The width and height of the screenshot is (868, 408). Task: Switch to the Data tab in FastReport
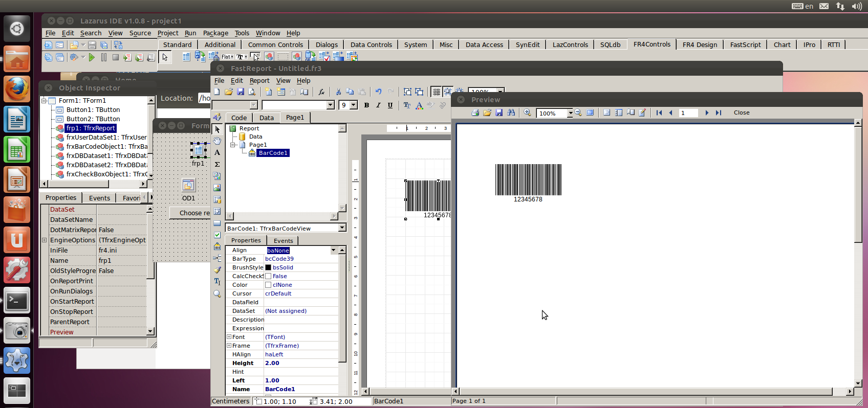267,118
